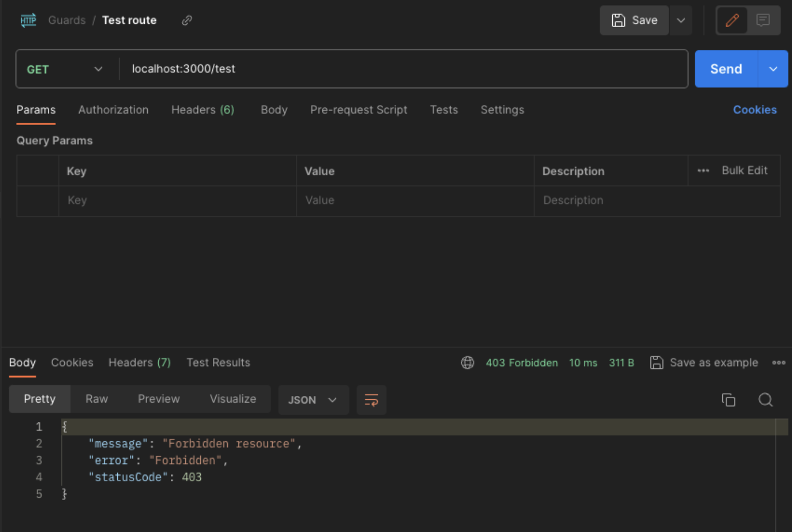Viewport: 792px width, 532px height.
Task: Click the ellipsis beside Bulk Edit
Action: point(702,170)
